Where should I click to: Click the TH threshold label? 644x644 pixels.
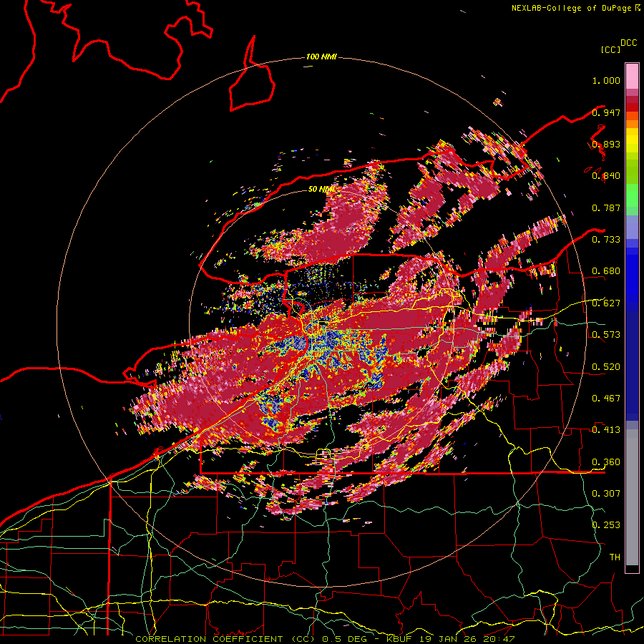[x=615, y=557]
